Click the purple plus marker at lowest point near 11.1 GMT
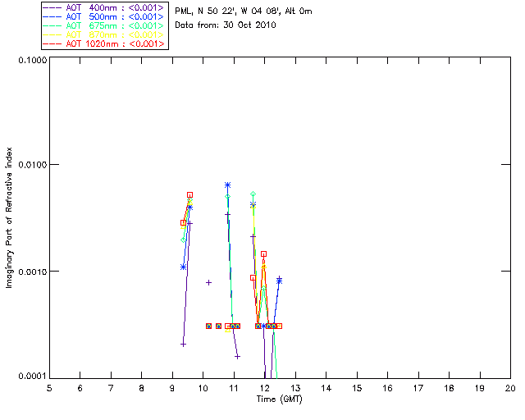The width and height of the screenshot is (525, 420). pyautogui.click(x=237, y=357)
